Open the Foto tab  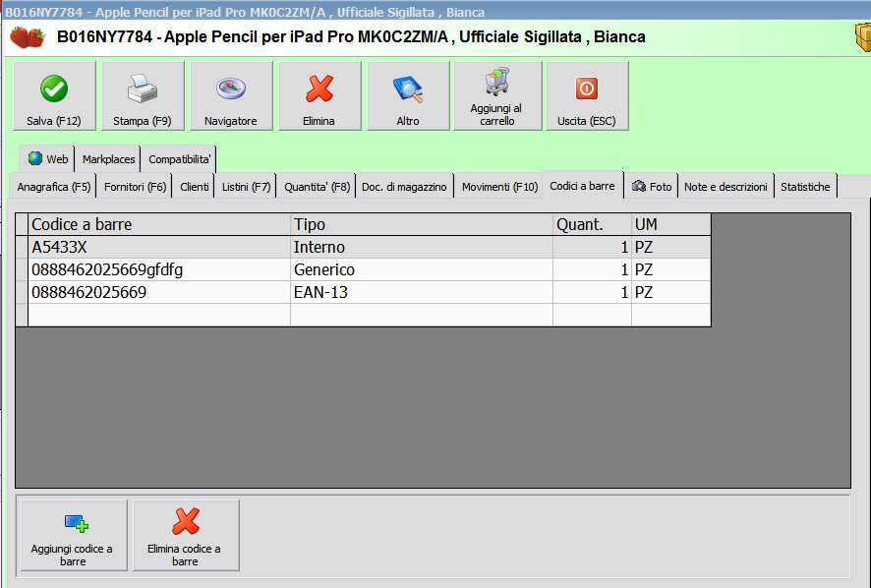tap(652, 187)
